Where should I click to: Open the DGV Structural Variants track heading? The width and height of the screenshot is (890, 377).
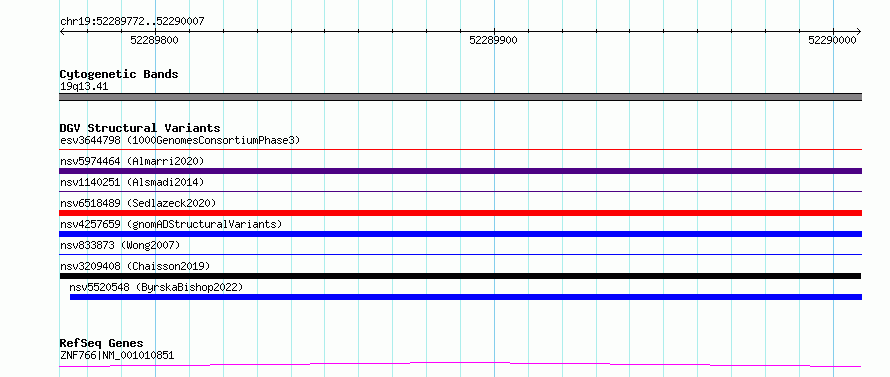tap(140, 128)
